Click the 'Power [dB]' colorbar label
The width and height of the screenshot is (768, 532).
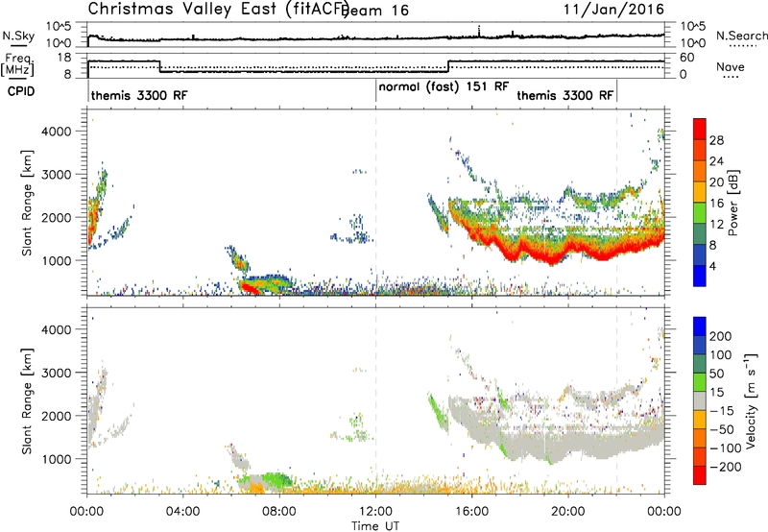(732, 203)
